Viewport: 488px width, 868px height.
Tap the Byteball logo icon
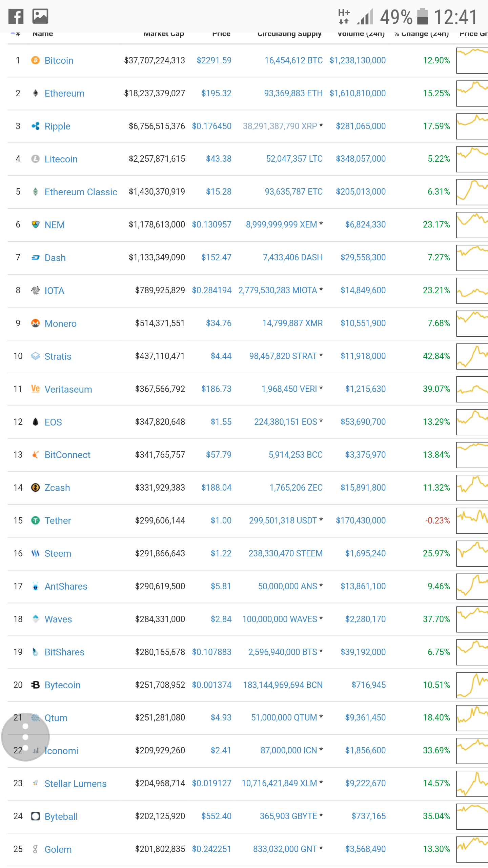click(35, 816)
